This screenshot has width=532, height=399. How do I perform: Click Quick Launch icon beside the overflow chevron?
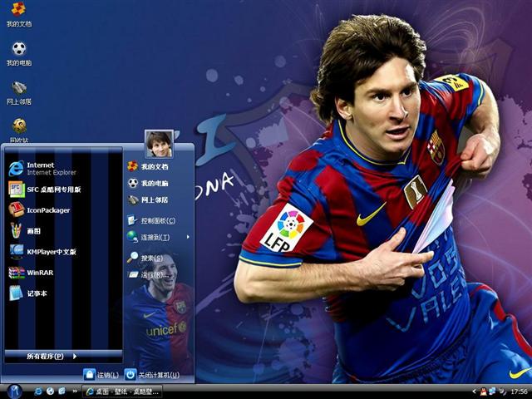[62, 392]
